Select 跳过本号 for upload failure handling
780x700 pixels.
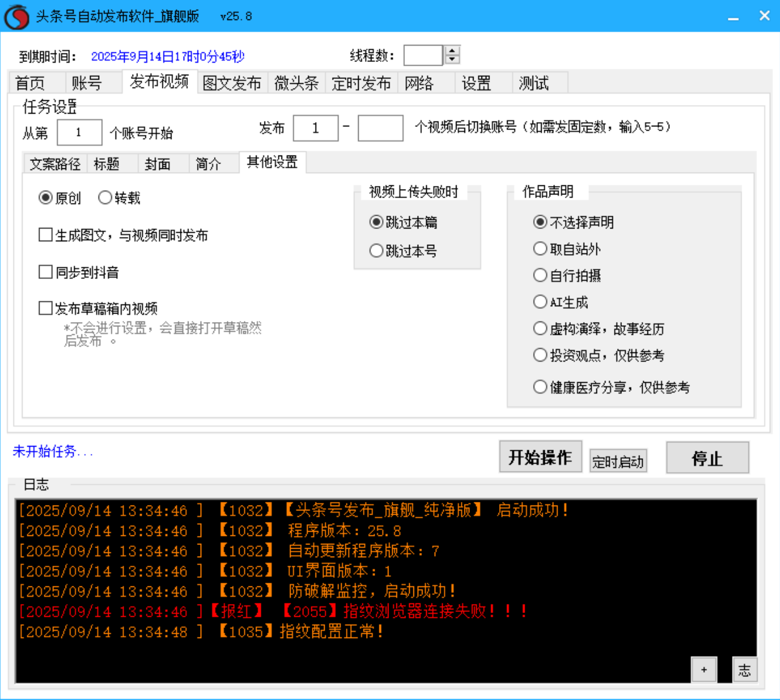point(376,250)
